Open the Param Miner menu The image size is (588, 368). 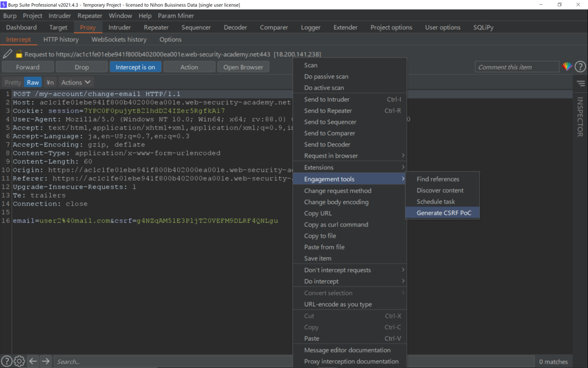pos(176,16)
